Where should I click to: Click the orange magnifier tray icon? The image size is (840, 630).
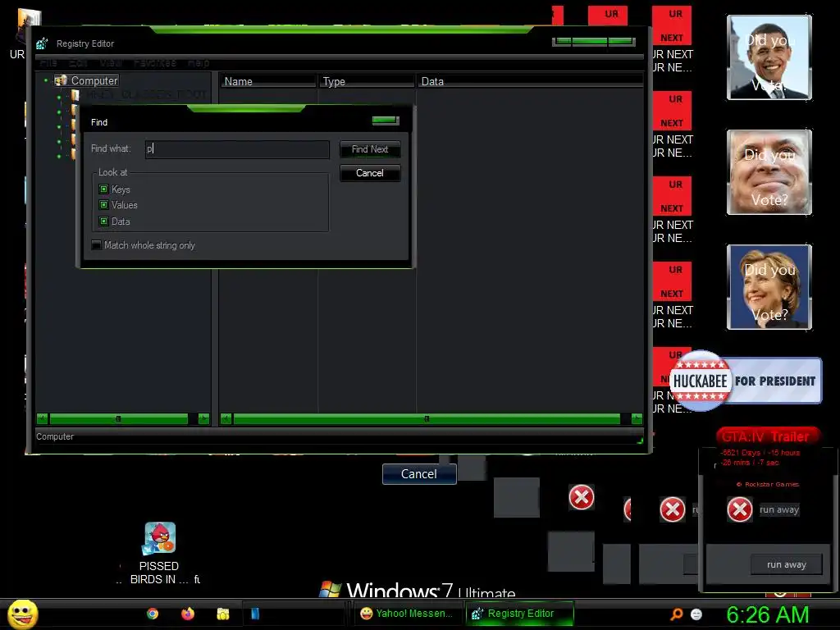(677, 614)
